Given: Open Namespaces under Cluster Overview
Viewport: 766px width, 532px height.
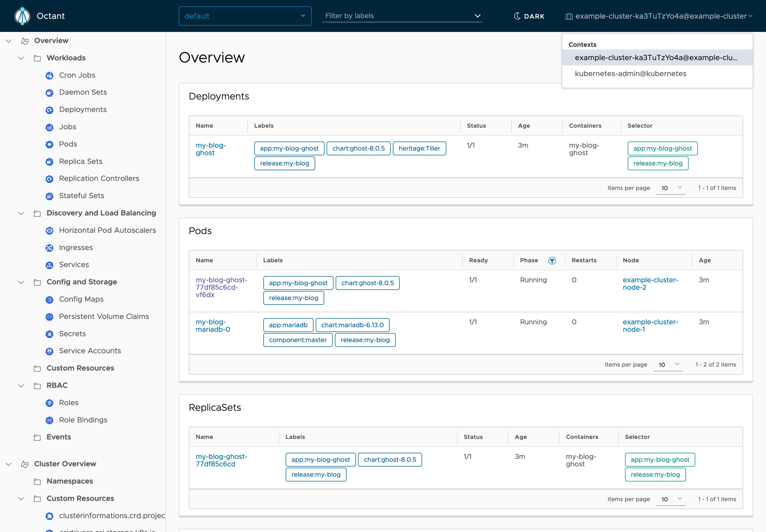Looking at the screenshot, I should click(x=69, y=481).
